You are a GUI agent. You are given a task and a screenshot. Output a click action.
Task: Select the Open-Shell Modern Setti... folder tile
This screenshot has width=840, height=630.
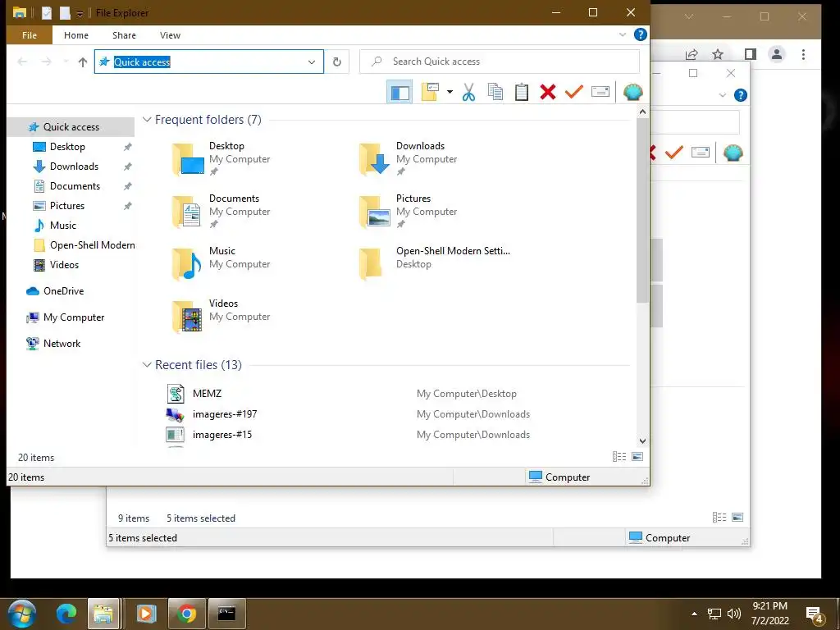click(x=434, y=263)
